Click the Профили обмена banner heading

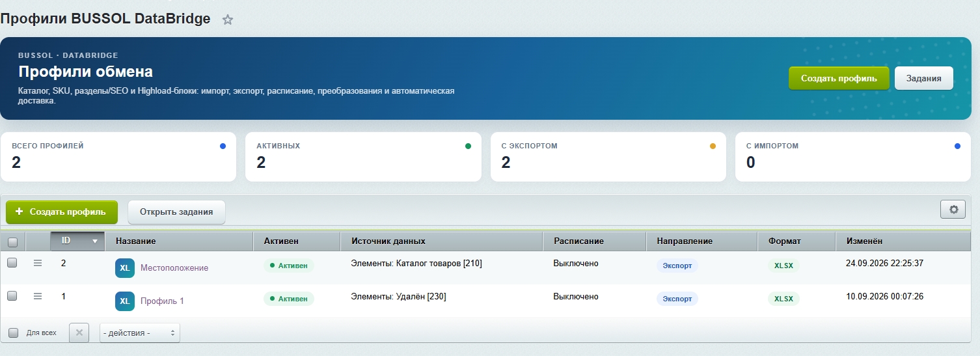click(85, 72)
